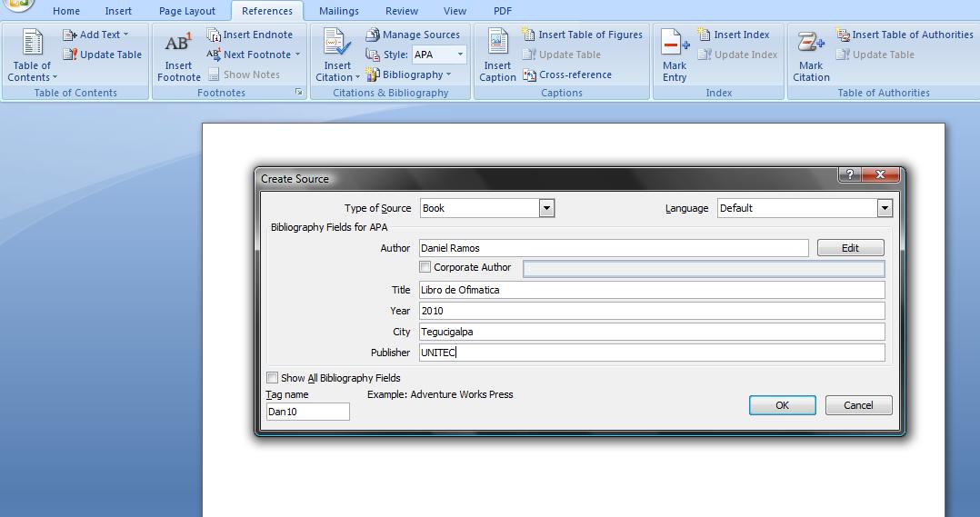Click the Mark Entry icon
Viewport: 980px width, 517px height.
(x=675, y=43)
